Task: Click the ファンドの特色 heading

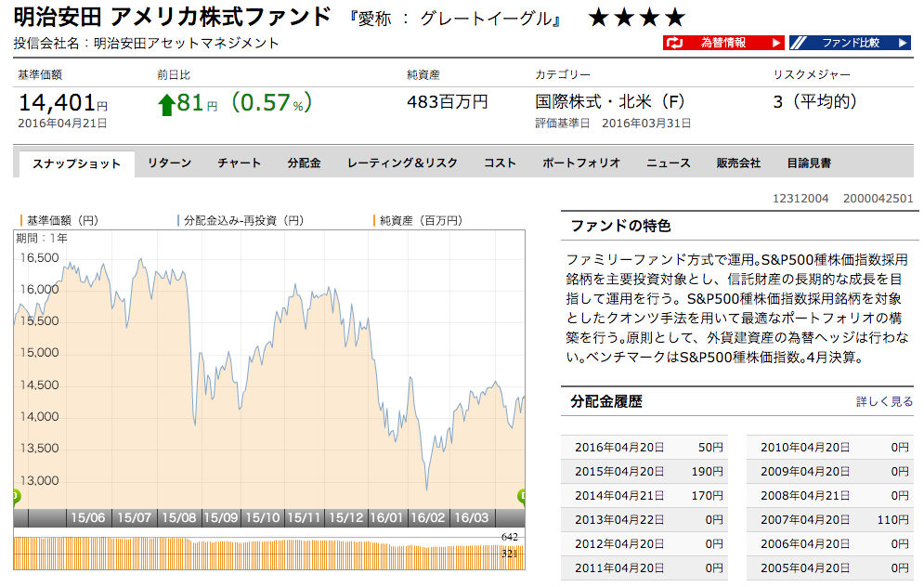Action: tap(620, 226)
